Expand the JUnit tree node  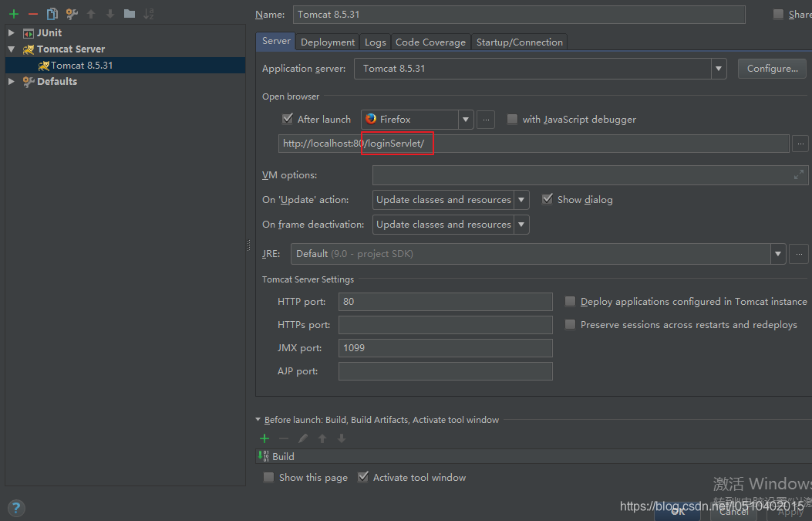(12, 32)
